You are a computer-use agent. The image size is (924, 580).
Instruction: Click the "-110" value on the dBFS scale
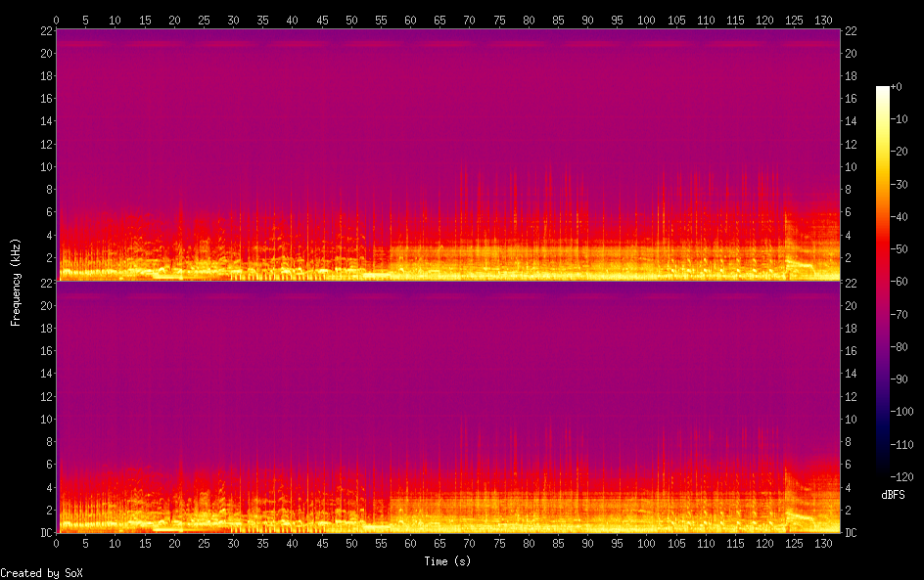pyautogui.click(x=902, y=445)
